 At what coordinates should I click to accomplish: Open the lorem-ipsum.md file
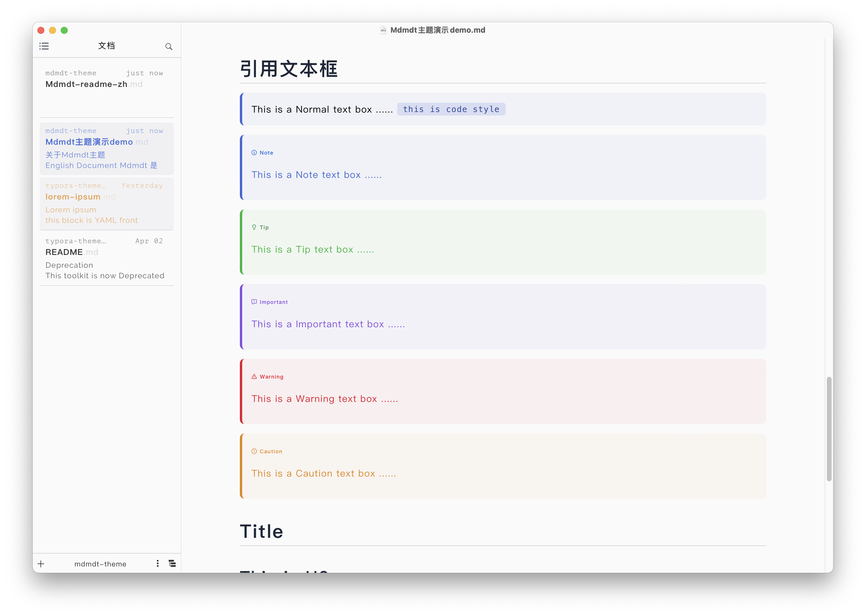pos(106,203)
